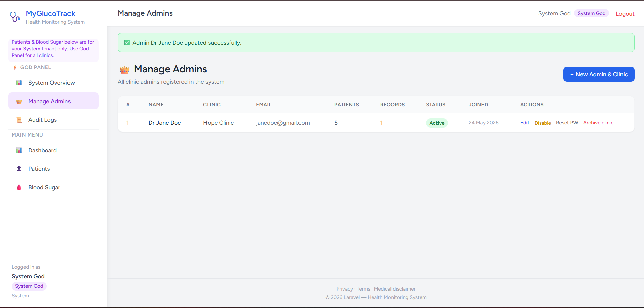644x308 pixels.
Task: Open Audit Logs page
Action: pyautogui.click(x=53, y=120)
